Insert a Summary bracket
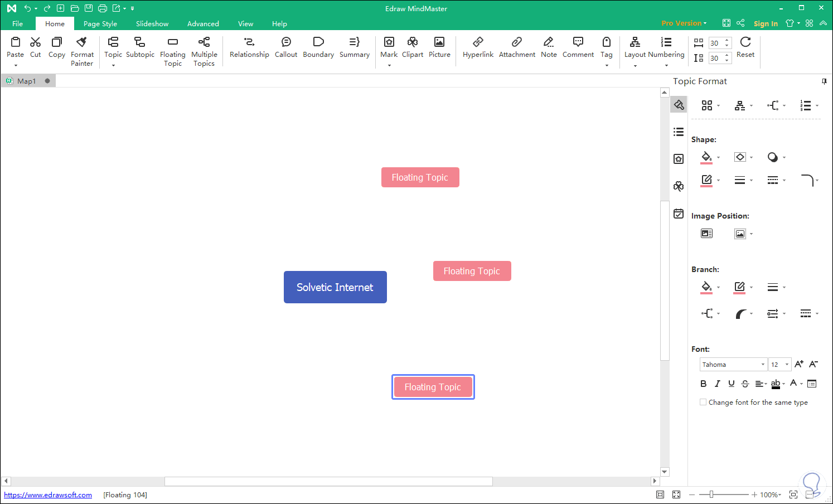This screenshot has height=504, width=833. coord(355,47)
